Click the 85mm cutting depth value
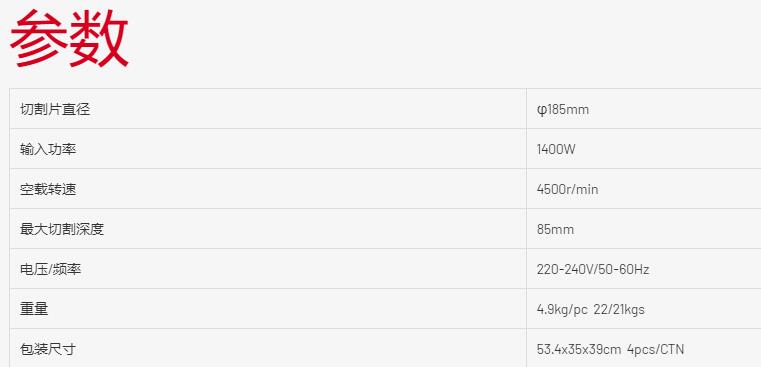This screenshot has width=761, height=367. (x=555, y=229)
